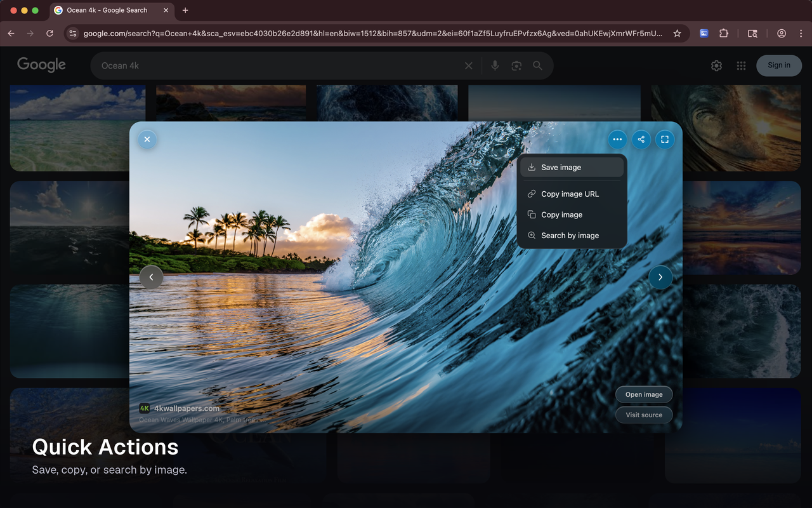This screenshot has width=812, height=508.
Task: Open Google quick settings gear
Action: point(716,65)
